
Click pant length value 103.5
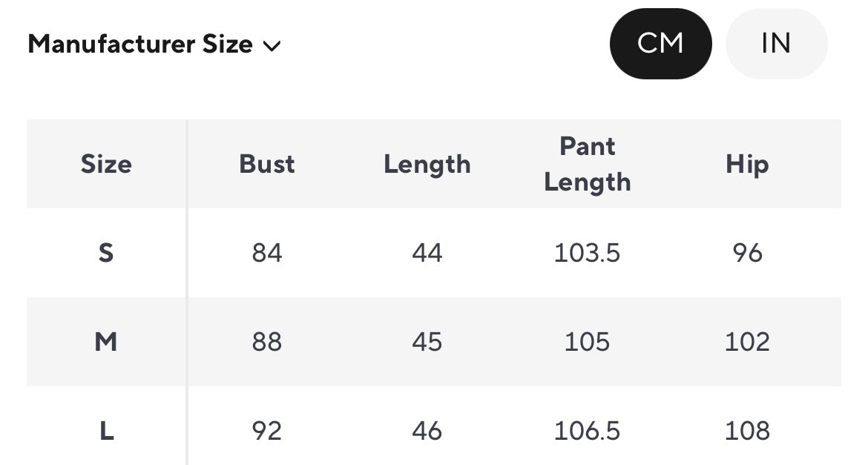[588, 253]
